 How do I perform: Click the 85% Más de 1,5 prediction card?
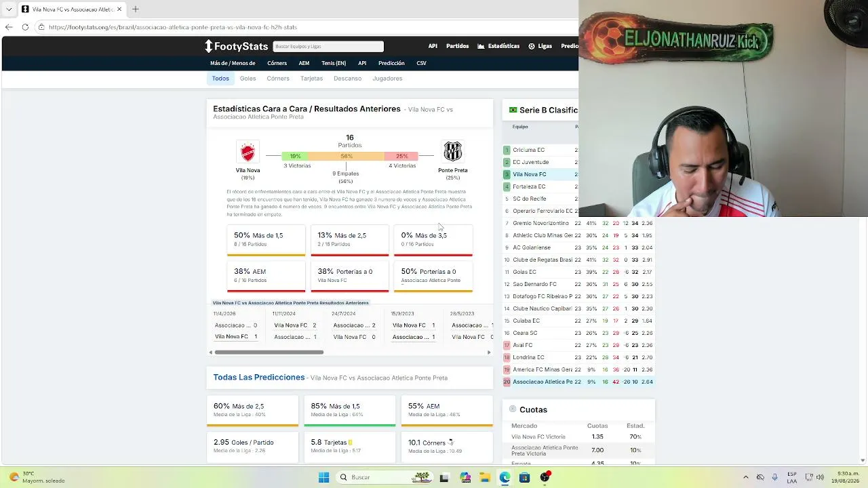coord(350,411)
